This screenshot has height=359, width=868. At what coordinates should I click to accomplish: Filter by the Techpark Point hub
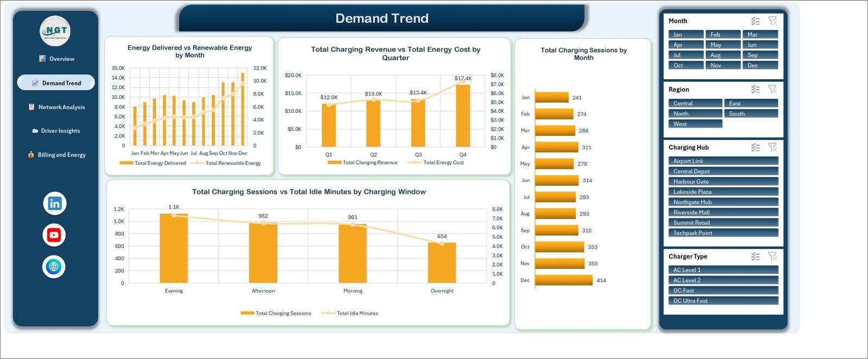[723, 233]
